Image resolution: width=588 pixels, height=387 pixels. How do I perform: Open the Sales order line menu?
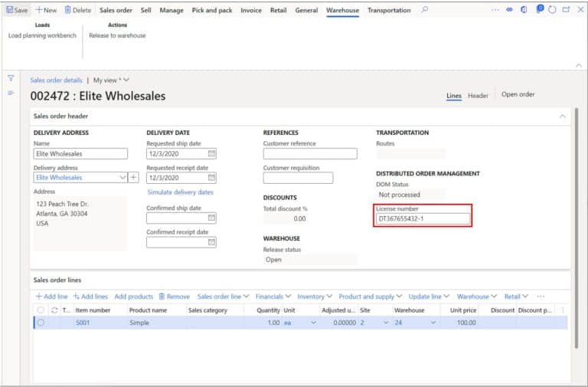223,297
